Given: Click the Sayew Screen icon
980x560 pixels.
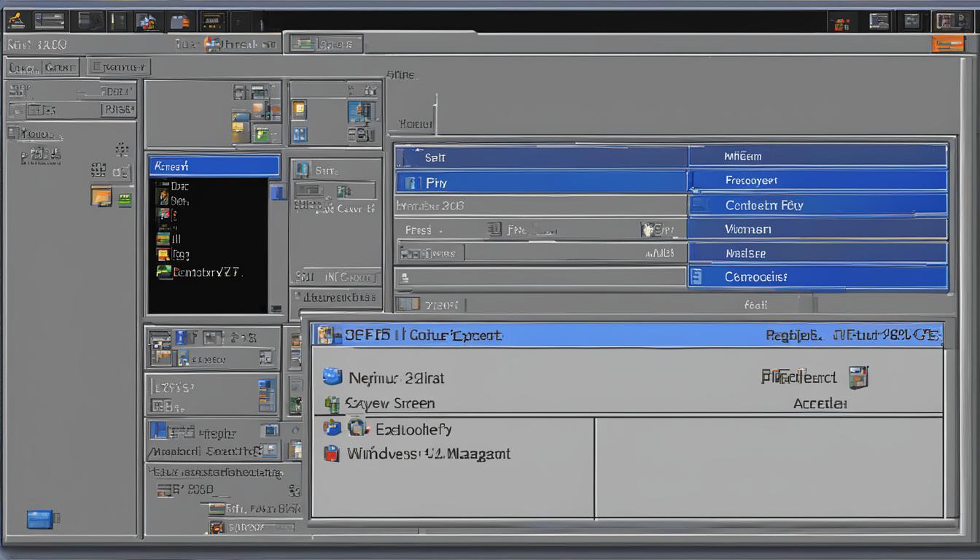Looking at the screenshot, I should click(332, 402).
